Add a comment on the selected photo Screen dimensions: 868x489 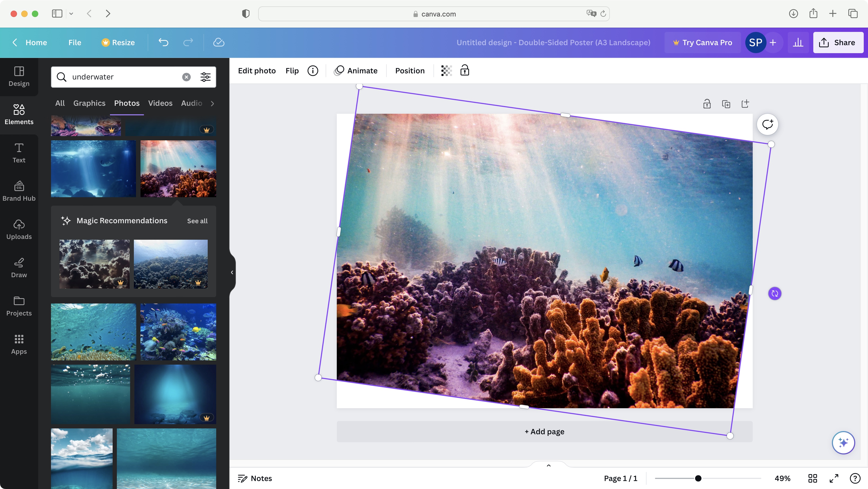tap(768, 124)
